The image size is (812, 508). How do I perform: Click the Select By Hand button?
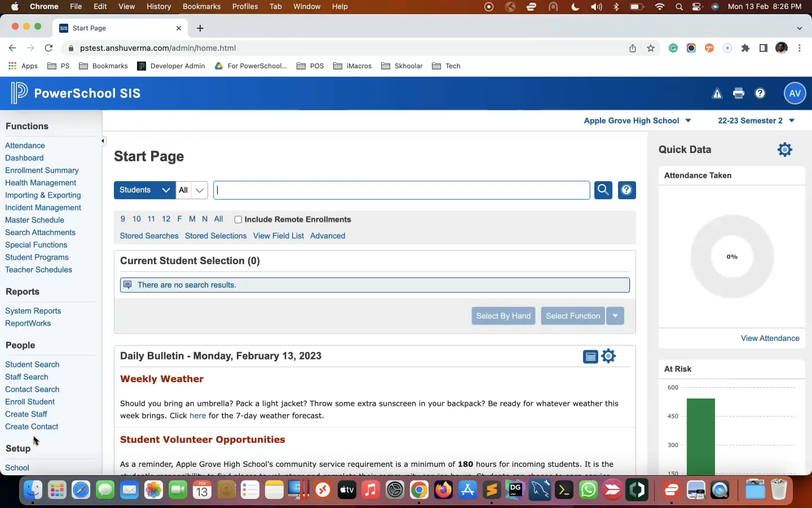click(x=504, y=316)
